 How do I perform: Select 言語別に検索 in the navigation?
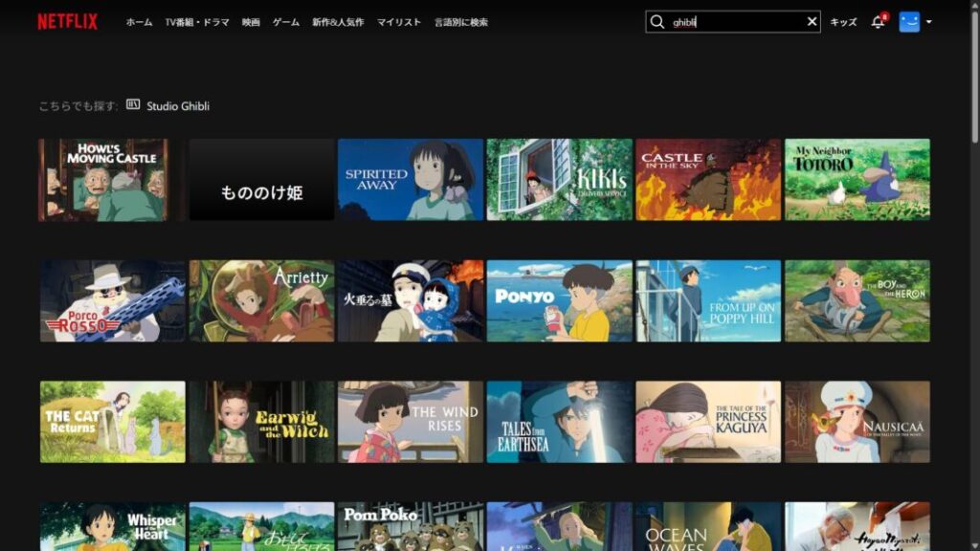(460, 22)
